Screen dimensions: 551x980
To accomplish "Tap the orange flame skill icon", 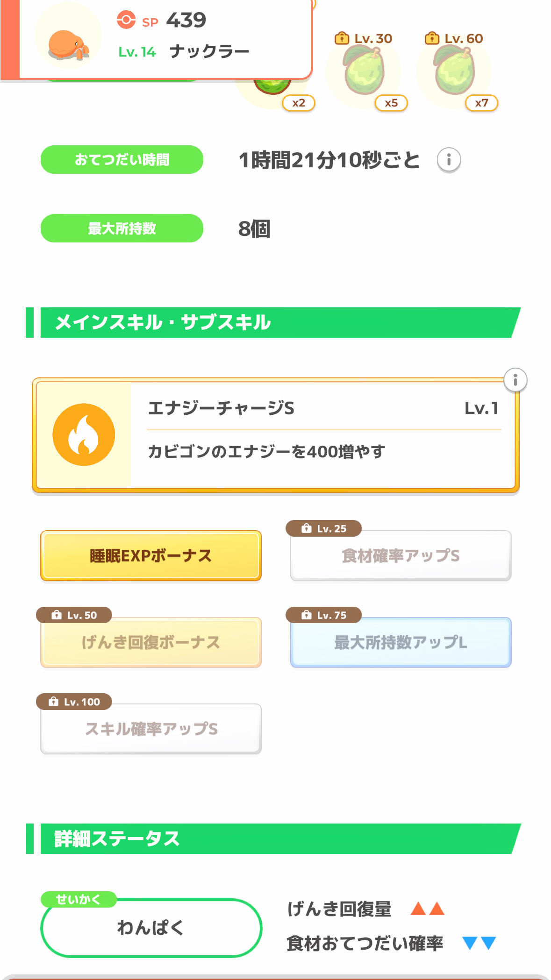I will click(84, 435).
